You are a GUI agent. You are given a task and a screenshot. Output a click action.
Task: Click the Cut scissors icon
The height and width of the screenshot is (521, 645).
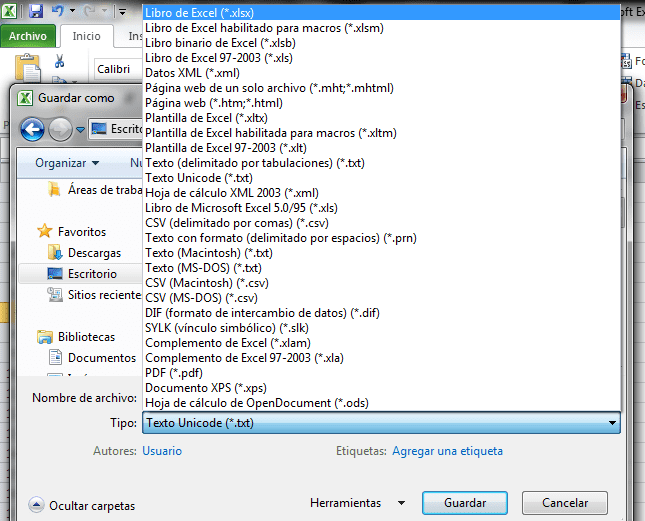coord(60,61)
